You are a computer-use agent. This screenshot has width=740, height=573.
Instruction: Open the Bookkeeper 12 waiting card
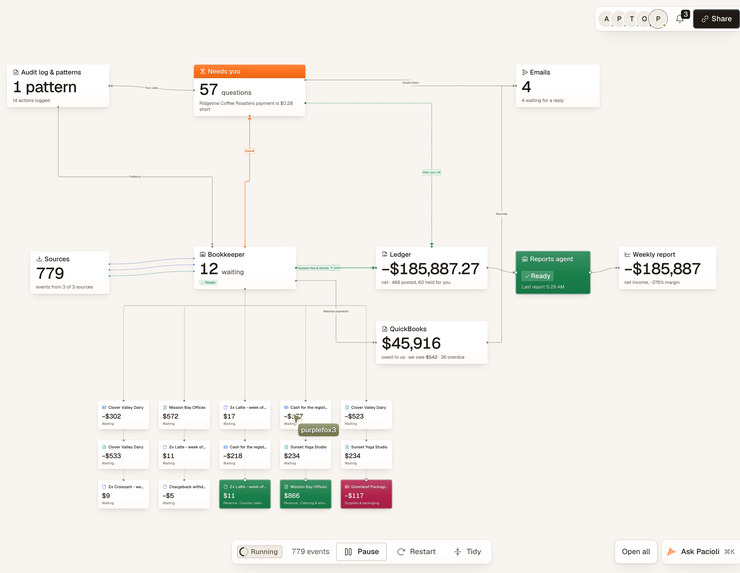point(245,268)
